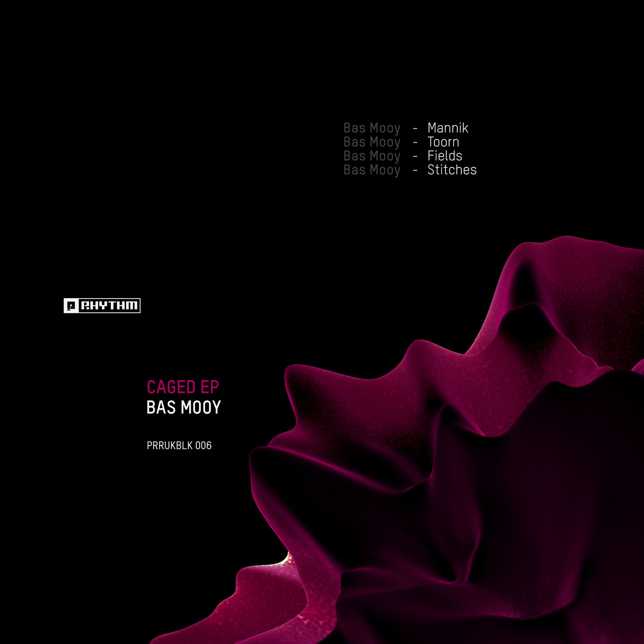Choose the Stitches track title
The width and height of the screenshot is (644, 644).
(452, 170)
